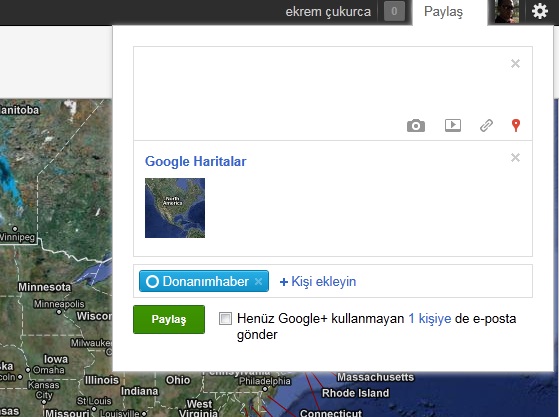Click the Kişi ekleyin link
Image resolution: width=559 pixels, height=417 pixels.
tap(318, 282)
